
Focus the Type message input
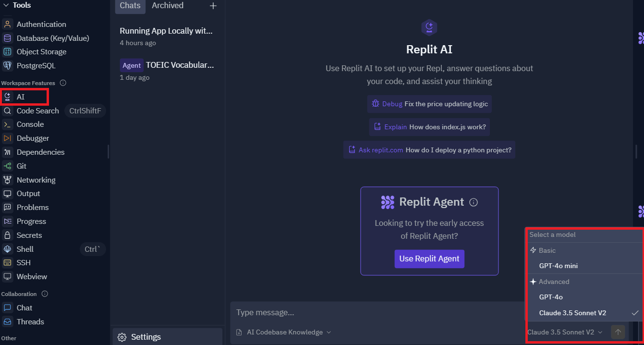(377, 312)
